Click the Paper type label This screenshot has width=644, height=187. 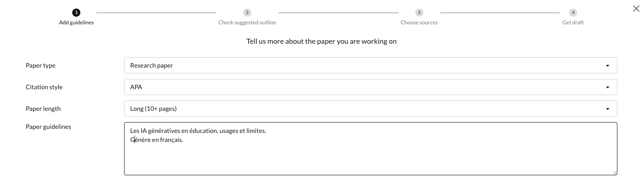[x=41, y=65]
